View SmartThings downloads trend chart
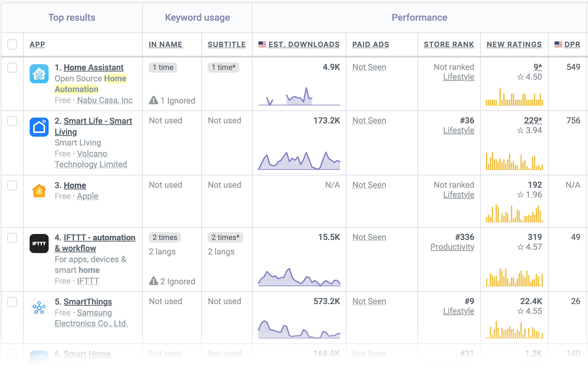Screen dimensions: 588x374 click(x=299, y=329)
